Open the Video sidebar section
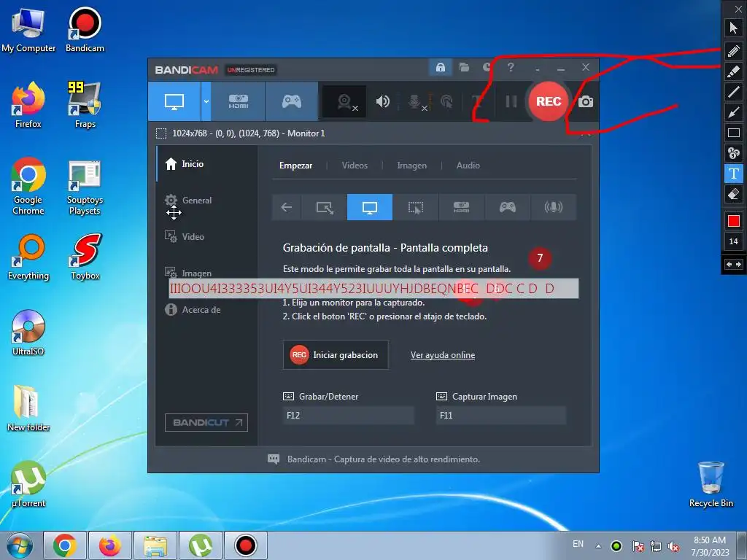 click(185, 237)
